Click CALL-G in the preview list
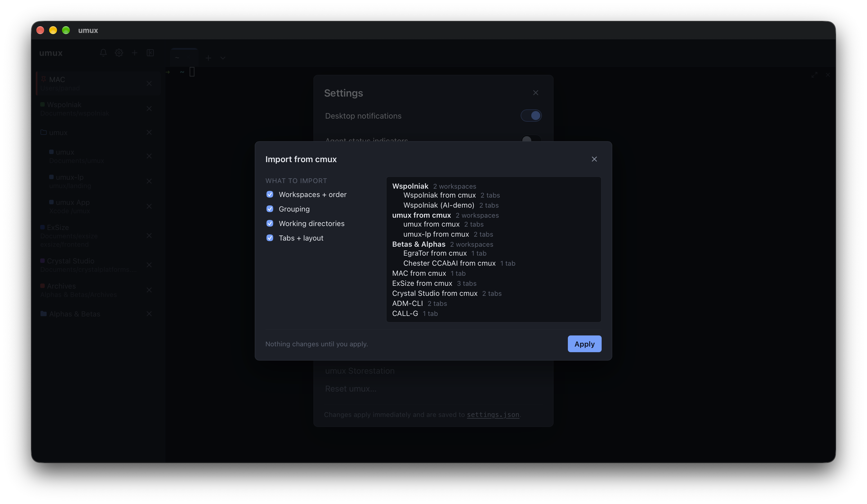This screenshot has width=867, height=504. (x=405, y=314)
